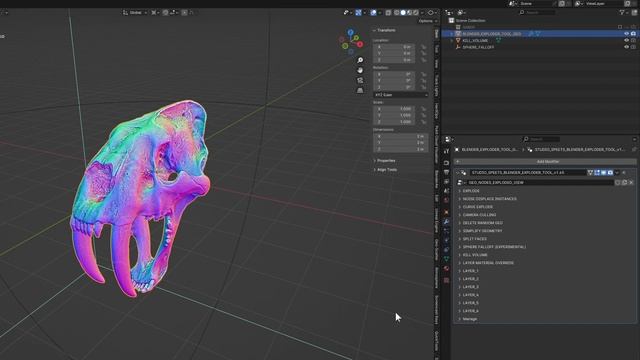
Task: Select material preview shading icon
Action: click(409, 13)
